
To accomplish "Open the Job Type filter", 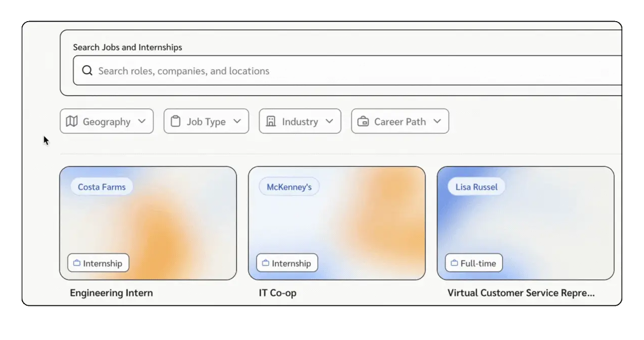I will pyautogui.click(x=206, y=121).
